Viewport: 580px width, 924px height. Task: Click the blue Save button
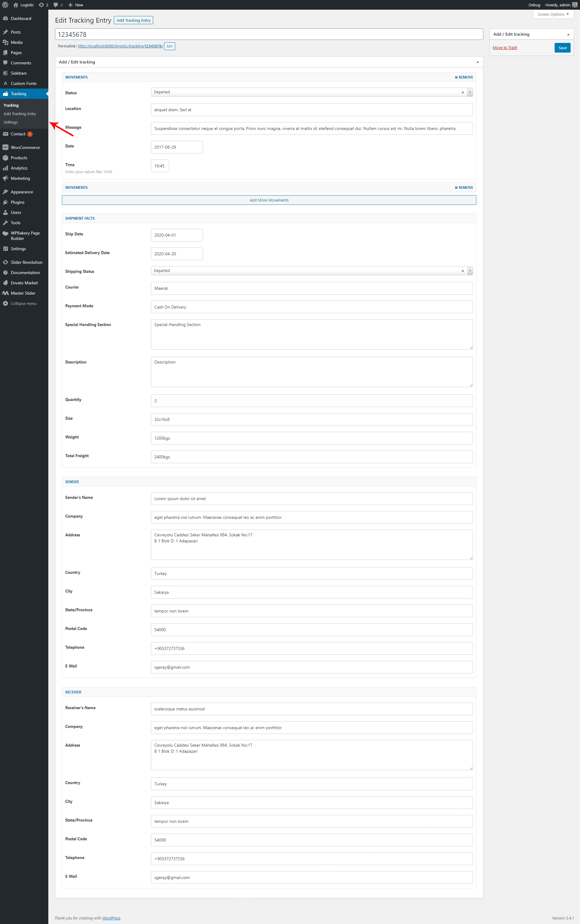(562, 48)
